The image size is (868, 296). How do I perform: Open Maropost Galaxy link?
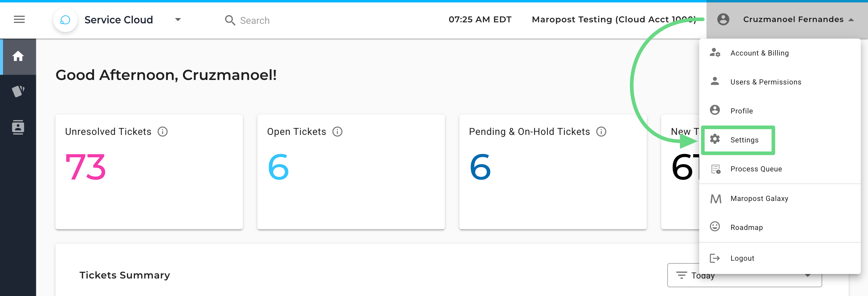(759, 199)
